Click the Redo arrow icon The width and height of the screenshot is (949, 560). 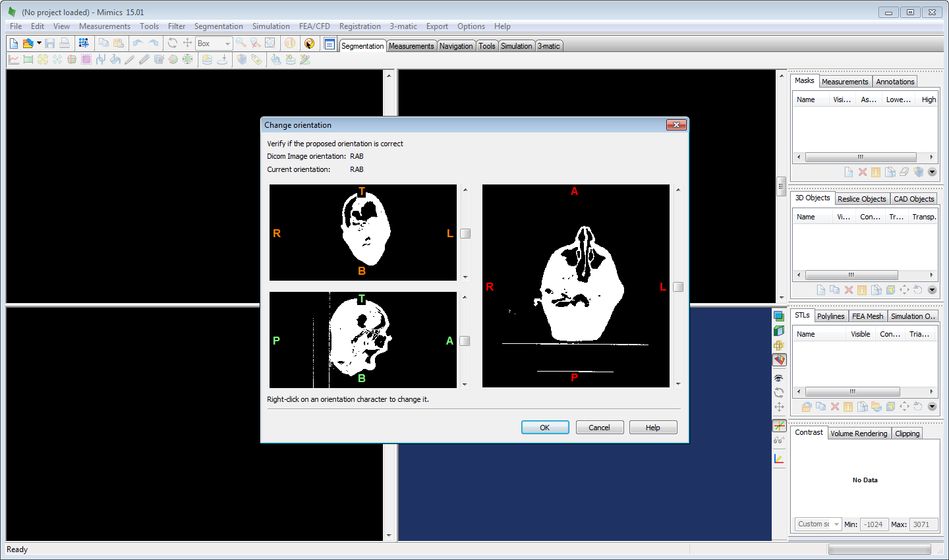(153, 43)
